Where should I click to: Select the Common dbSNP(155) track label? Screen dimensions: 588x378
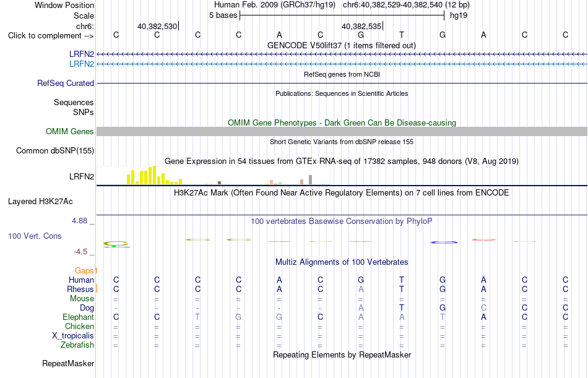pyautogui.click(x=54, y=151)
